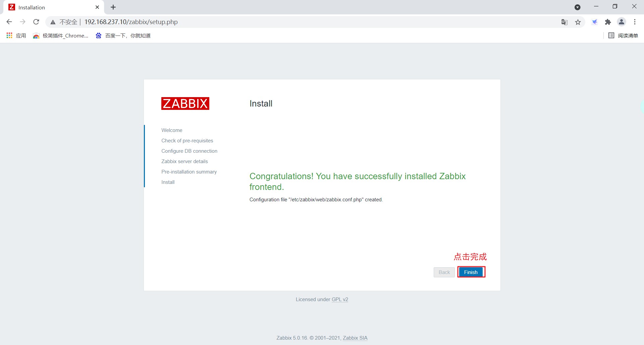Minimize the Chrome window
644x345 pixels.
point(596,7)
